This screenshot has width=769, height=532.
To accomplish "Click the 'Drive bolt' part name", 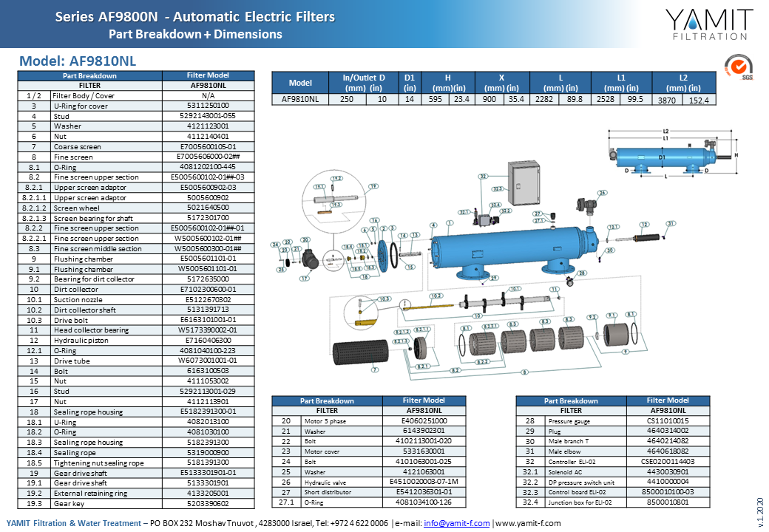I will [71, 321].
